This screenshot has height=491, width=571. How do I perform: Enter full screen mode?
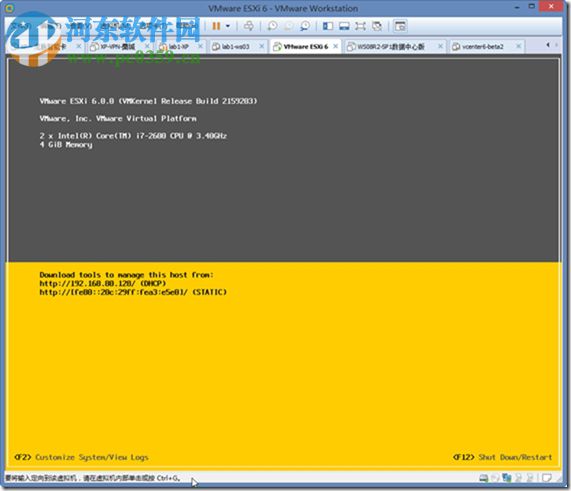pos(360,26)
